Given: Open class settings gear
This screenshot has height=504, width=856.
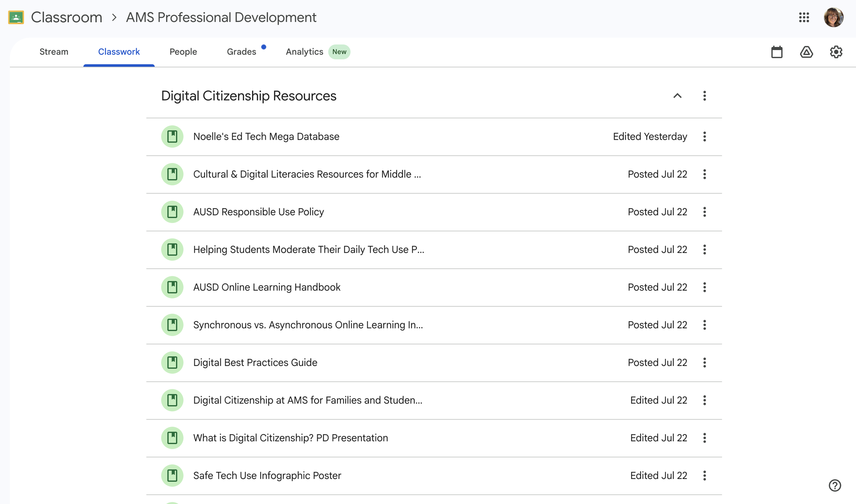Looking at the screenshot, I should click(836, 52).
